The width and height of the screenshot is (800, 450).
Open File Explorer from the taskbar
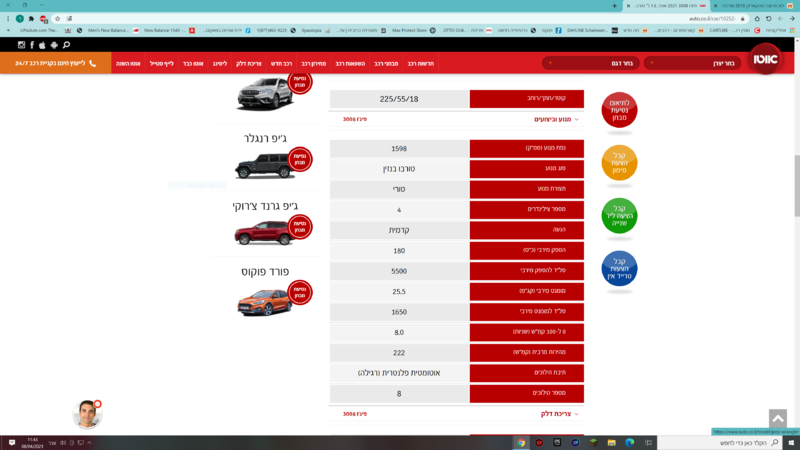pyautogui.click(x=611, y=442)
